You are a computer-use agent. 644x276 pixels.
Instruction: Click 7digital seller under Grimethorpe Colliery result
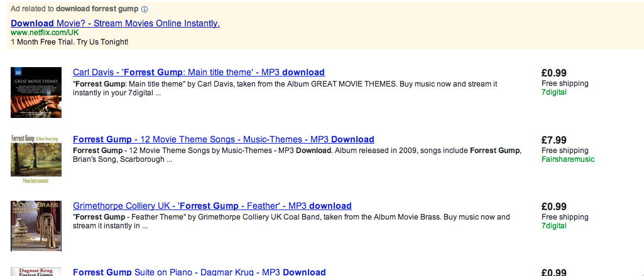click(x=554, y=226)
